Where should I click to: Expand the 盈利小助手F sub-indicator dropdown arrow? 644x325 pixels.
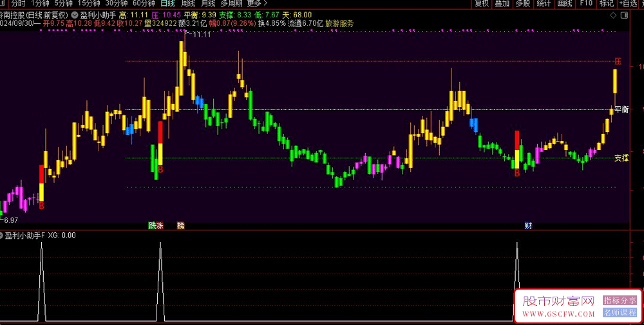tap(1, 236)
